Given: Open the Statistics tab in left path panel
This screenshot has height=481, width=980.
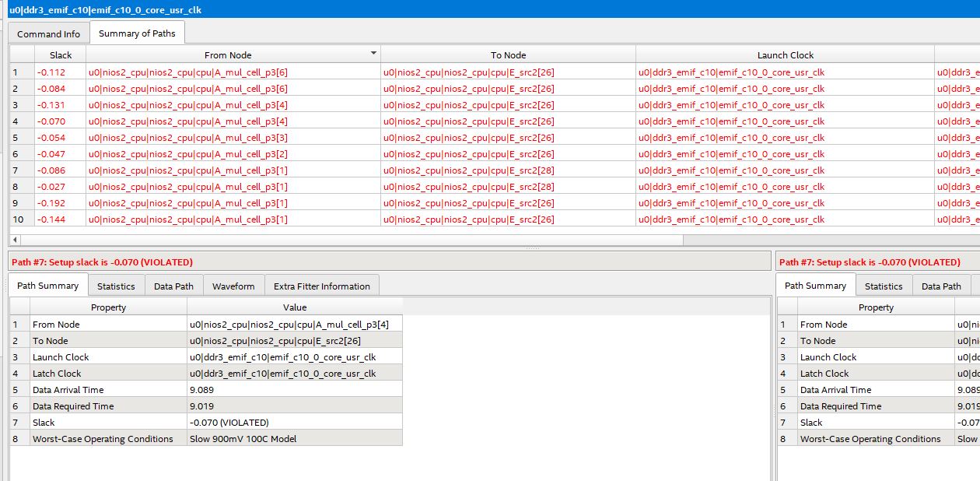Looking at the screenshot, I should [x=116, y=286].
